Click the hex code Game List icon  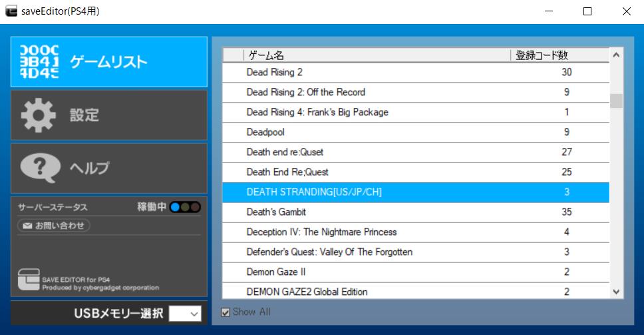(40, 62)
